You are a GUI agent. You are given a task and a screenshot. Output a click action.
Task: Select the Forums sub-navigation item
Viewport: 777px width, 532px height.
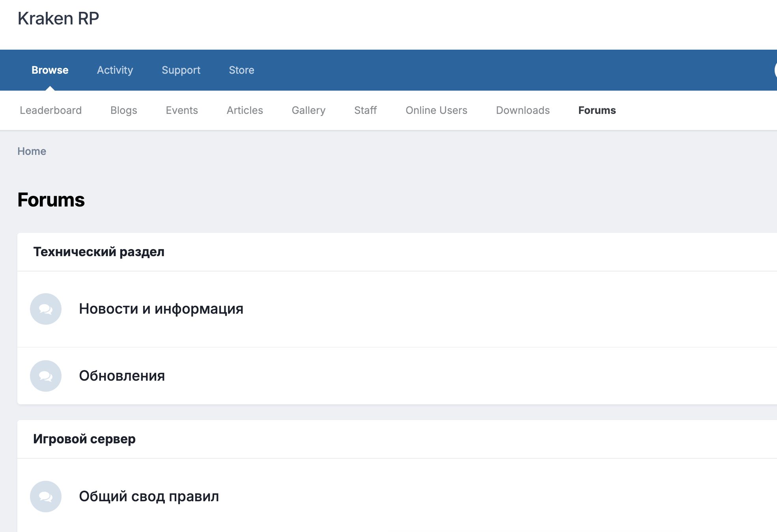click(597, 110)
